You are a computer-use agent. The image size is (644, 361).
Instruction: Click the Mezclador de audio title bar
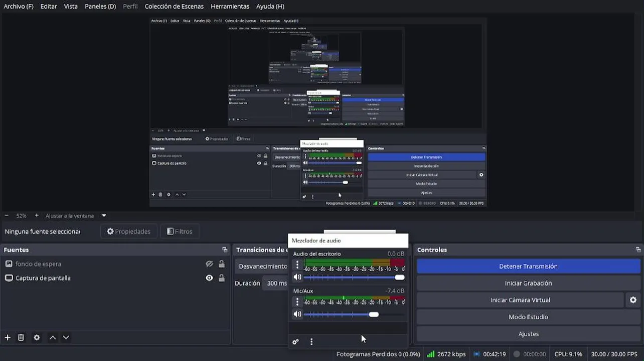click(x=348, y=241)
